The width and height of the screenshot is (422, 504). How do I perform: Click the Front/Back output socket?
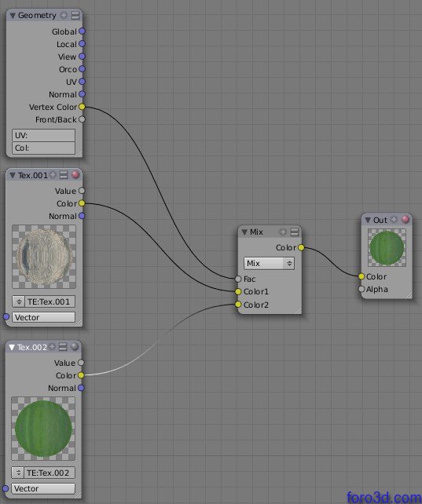[x=82, y=119]
